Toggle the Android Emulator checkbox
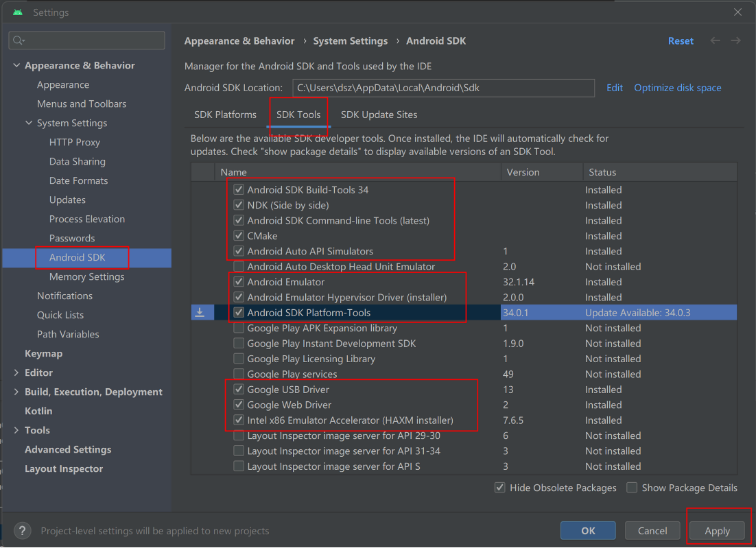 tap(239, 282)
